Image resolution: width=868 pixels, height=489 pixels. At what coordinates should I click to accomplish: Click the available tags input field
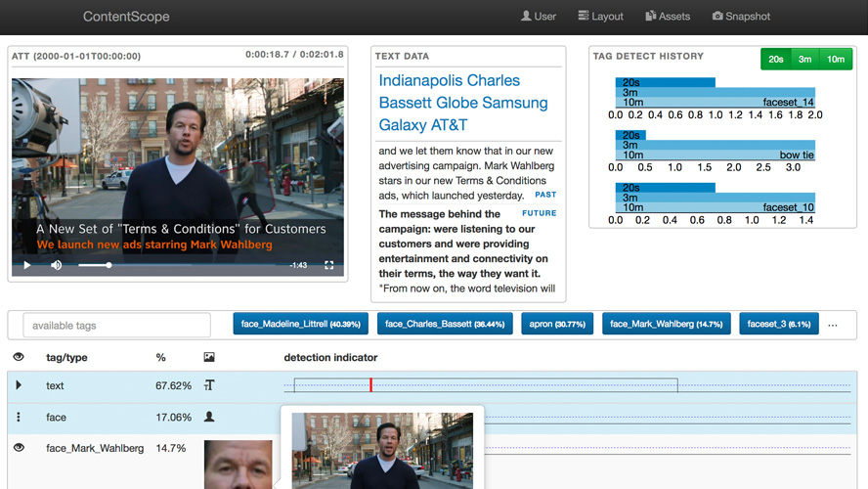pos(116,326)
